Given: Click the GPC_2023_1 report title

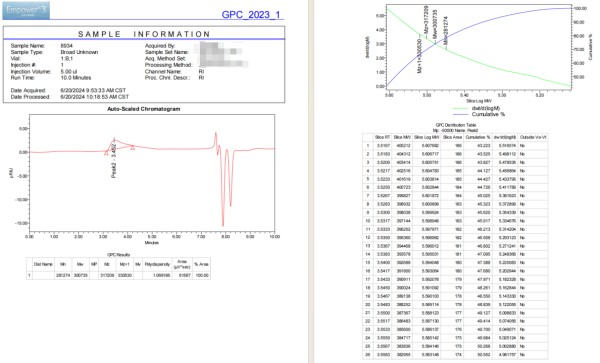Looking at the screenshot, I should (x=251, y=15).
